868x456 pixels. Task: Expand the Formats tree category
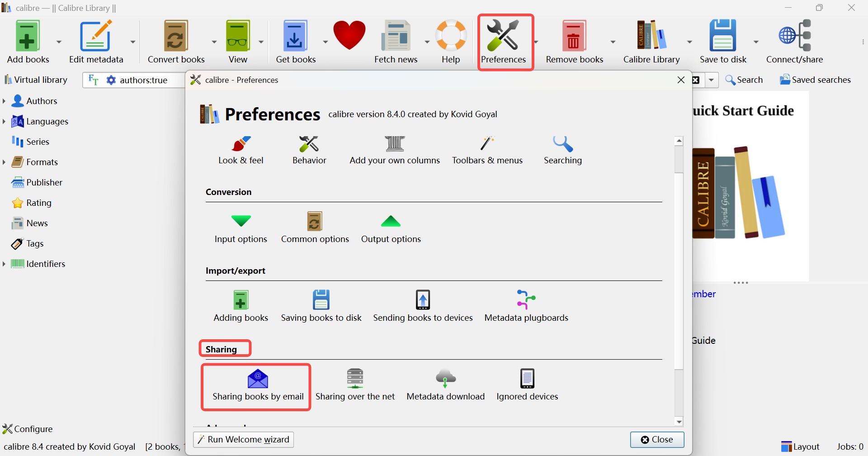[5, 162]
